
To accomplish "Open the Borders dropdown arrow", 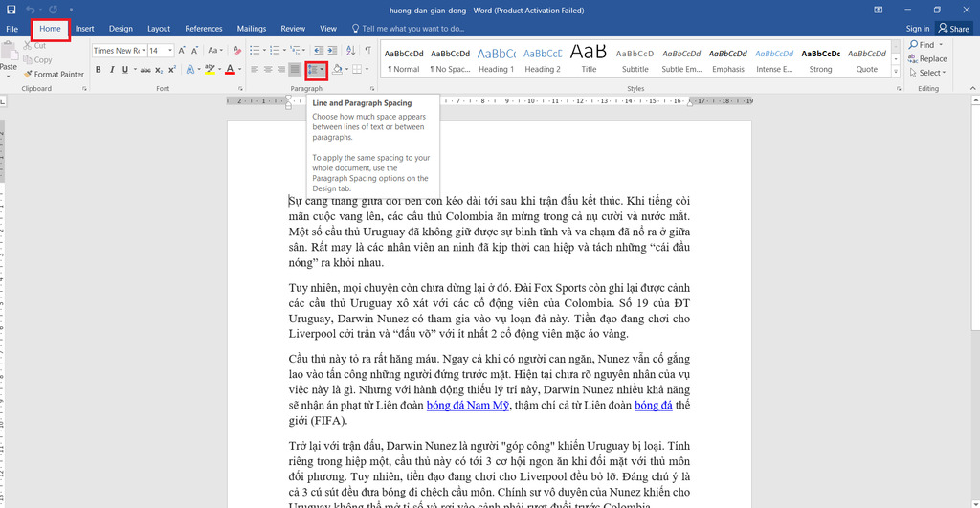I will tap(367, 69).
